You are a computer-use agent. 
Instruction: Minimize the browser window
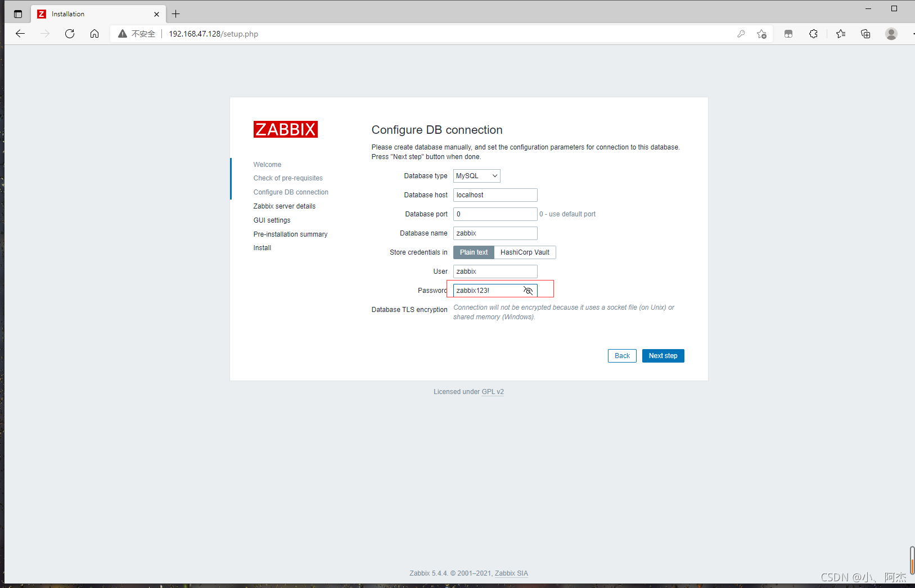tap(868, 8)
